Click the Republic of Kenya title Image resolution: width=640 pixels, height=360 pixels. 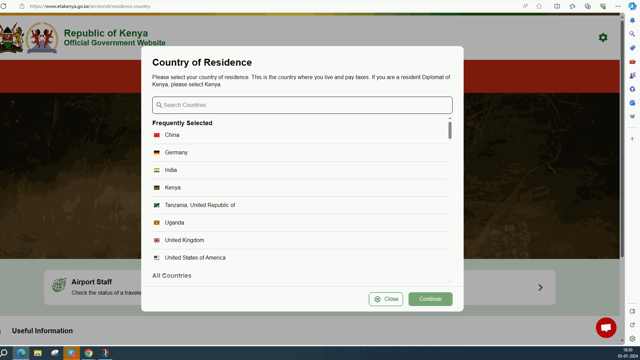coord(106,33)
